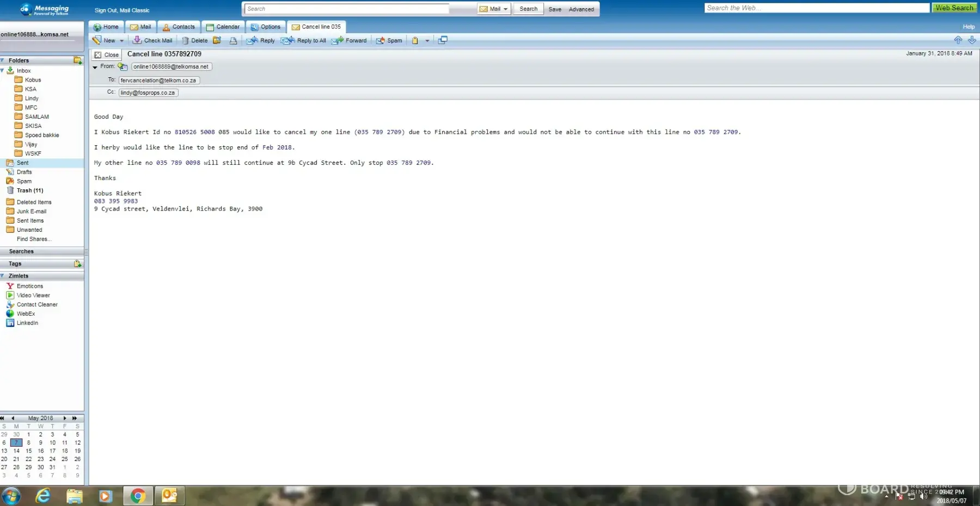Screen dimensions: 980x506
Task: Open the SAMLAM subfolder
Action: coord(36,117)
